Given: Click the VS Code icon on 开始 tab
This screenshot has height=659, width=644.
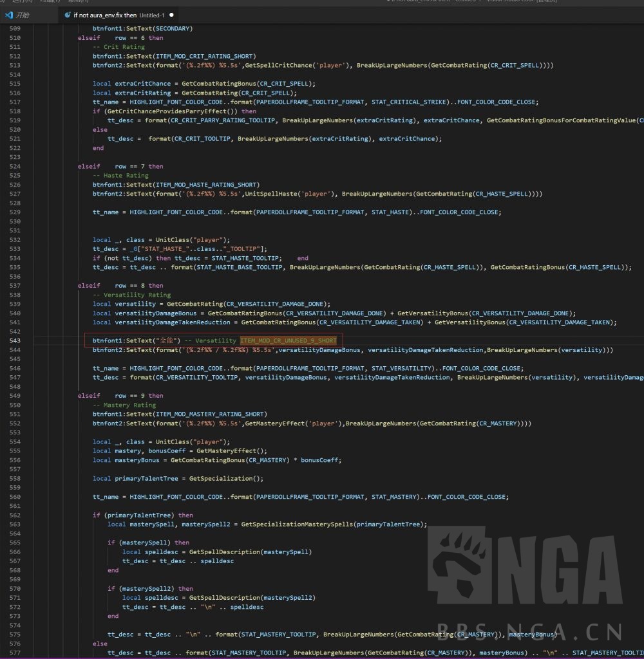Looking at the screenshot, I should (x=9, y=15).
